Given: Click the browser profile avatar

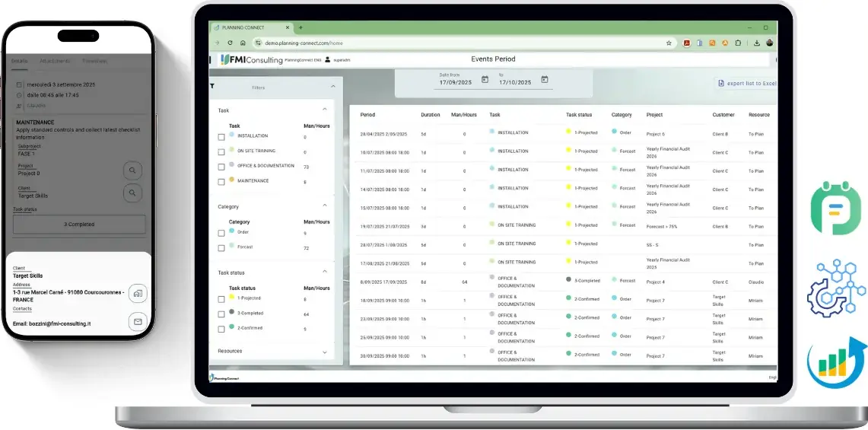Looking at the screenshot, I should pos(769,43).
